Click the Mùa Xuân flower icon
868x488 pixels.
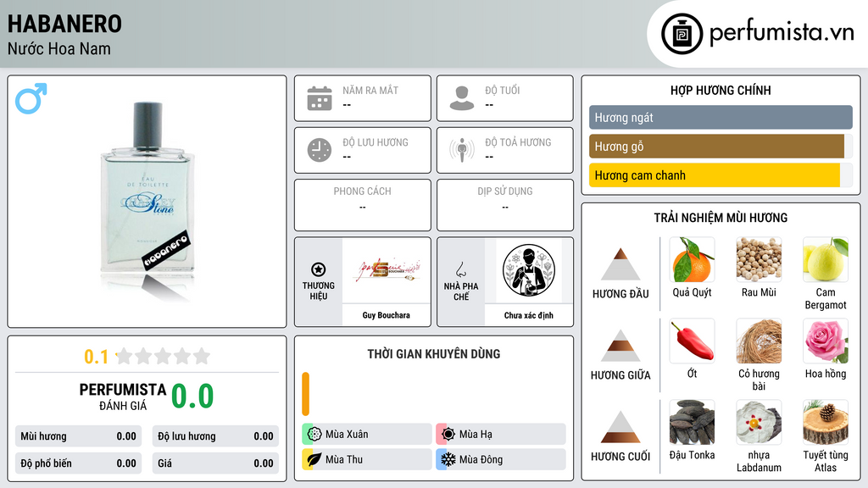click(x=314, y=435)
